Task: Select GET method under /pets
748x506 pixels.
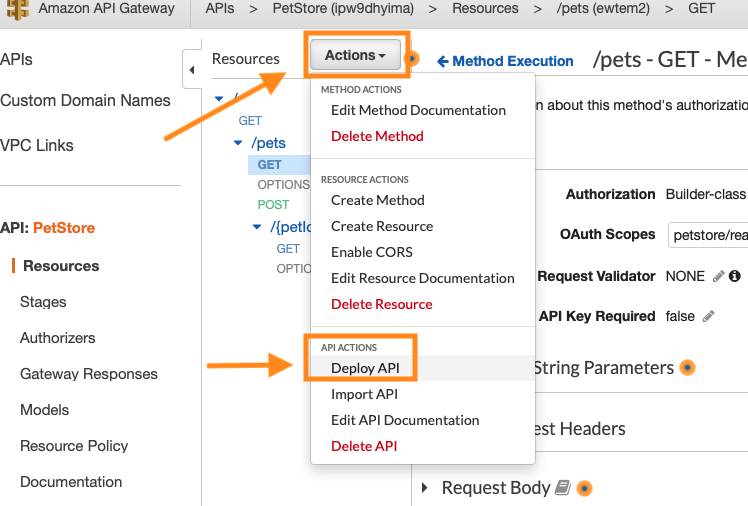Action: point(270,165)
